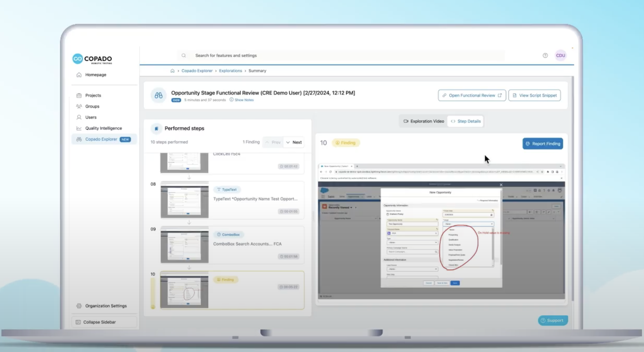
Task: Click View Script Snippet button
Action: [x=534, y=95]
